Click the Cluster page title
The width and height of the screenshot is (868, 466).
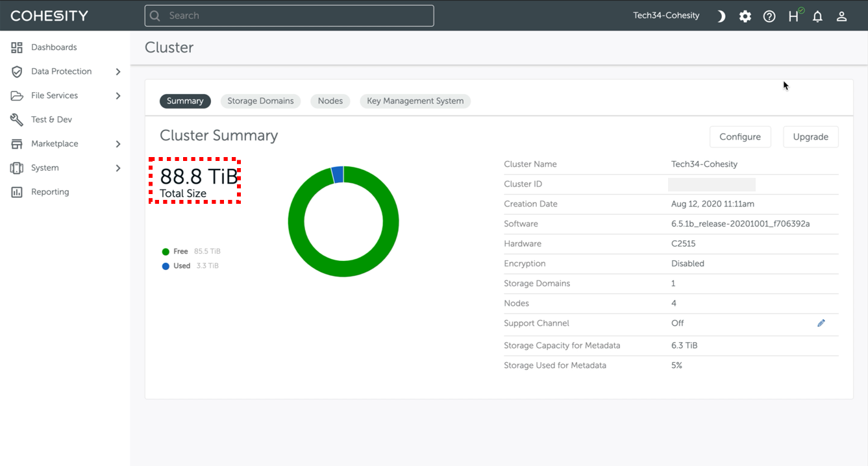[169, 47]
